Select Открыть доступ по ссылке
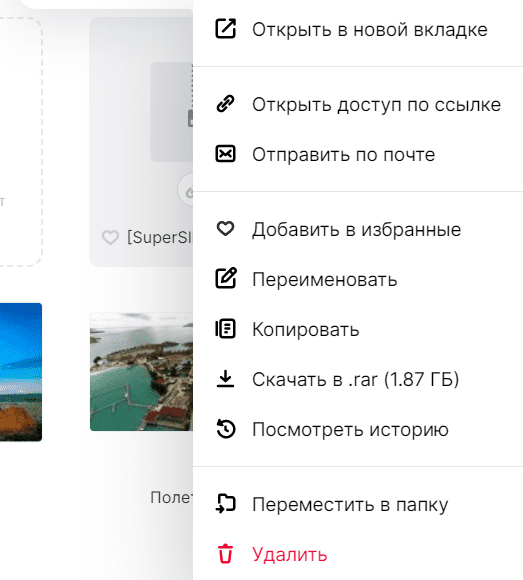This screenshot has height=580, width=523. [x=358, y=104]
